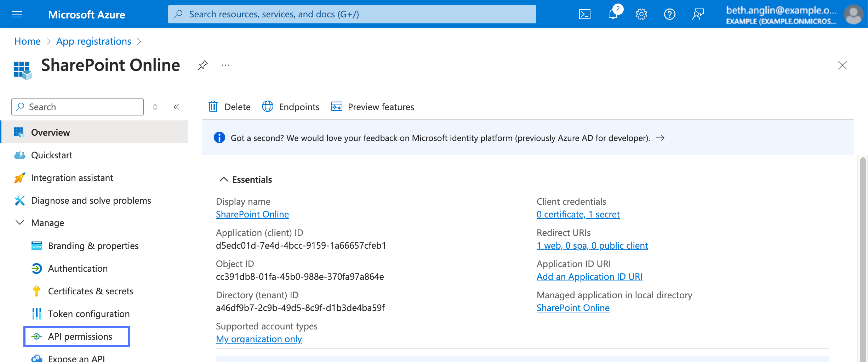Image resolution: width=868 pixels, height=362 pixels.
Task: Click the API permissions icon
Action: pos(37,336)
